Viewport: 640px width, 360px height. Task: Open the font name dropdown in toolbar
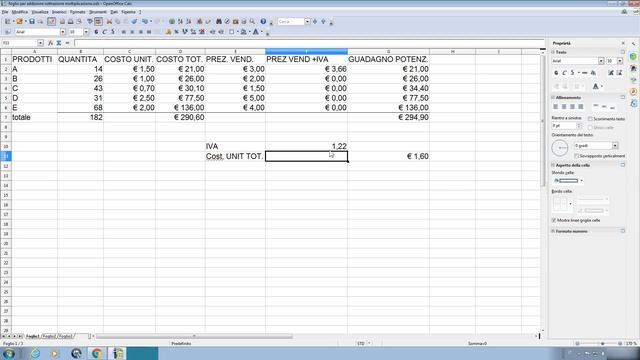(x=63, y=32)
